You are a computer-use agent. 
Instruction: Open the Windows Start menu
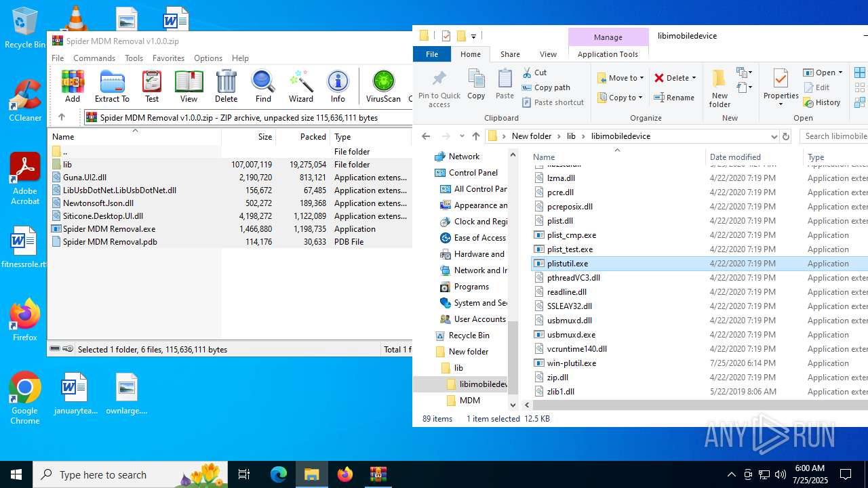click(x=16, y=474)
